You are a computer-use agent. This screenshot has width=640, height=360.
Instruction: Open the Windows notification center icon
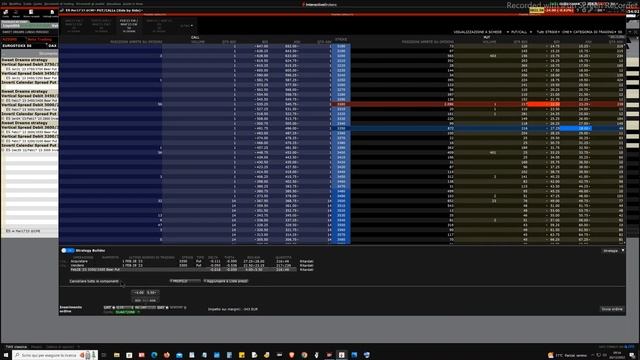pos(632,355)
